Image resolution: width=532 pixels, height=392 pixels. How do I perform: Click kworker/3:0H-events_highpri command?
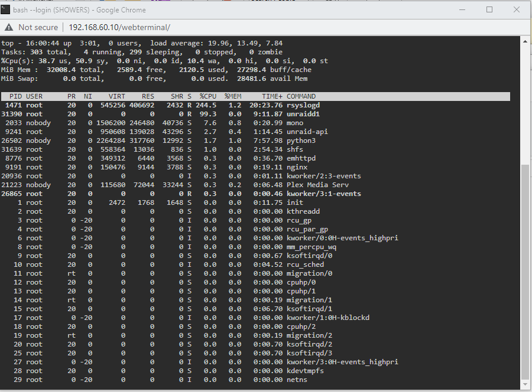point(342,362)
